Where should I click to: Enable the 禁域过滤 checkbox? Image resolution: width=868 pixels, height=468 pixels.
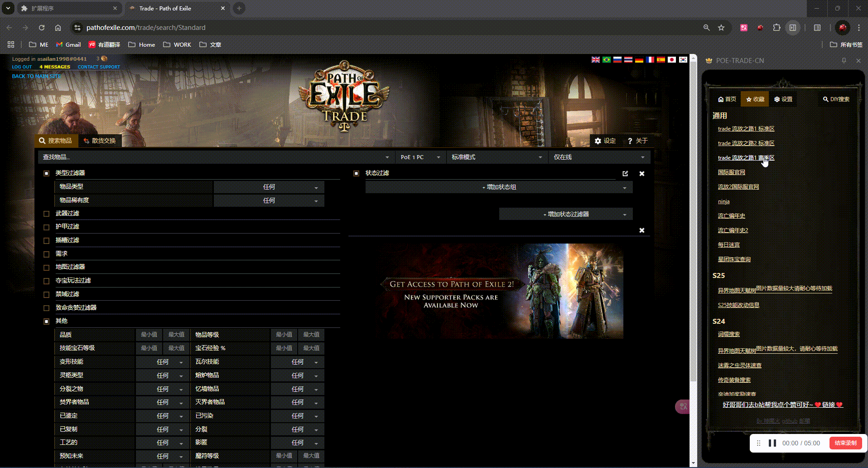[x=46, y=294]
